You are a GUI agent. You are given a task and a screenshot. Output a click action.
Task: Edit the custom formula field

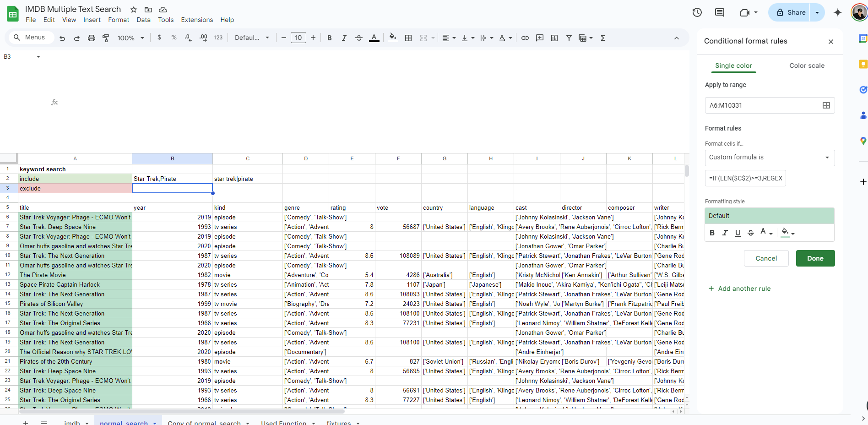tap(745, 178)
